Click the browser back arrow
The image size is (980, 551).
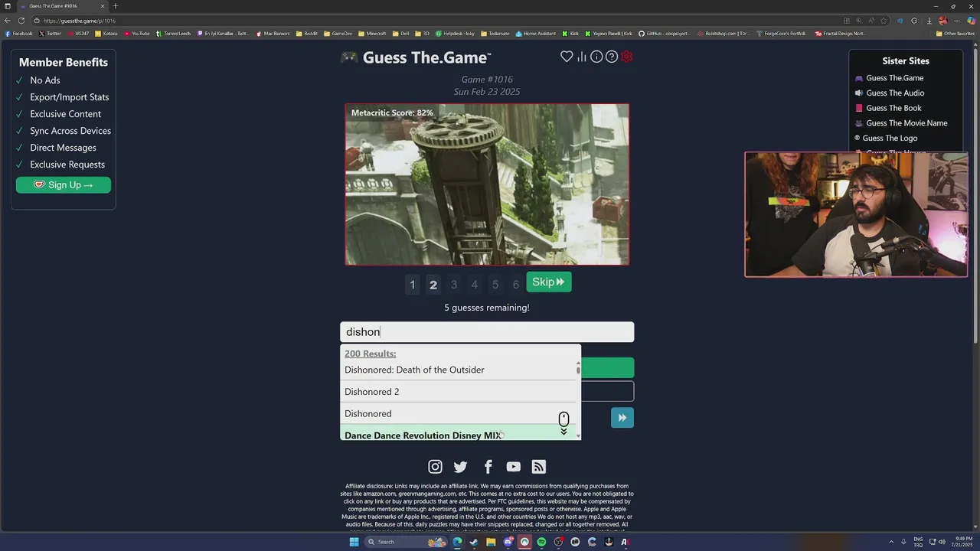[x=8, y=21]
